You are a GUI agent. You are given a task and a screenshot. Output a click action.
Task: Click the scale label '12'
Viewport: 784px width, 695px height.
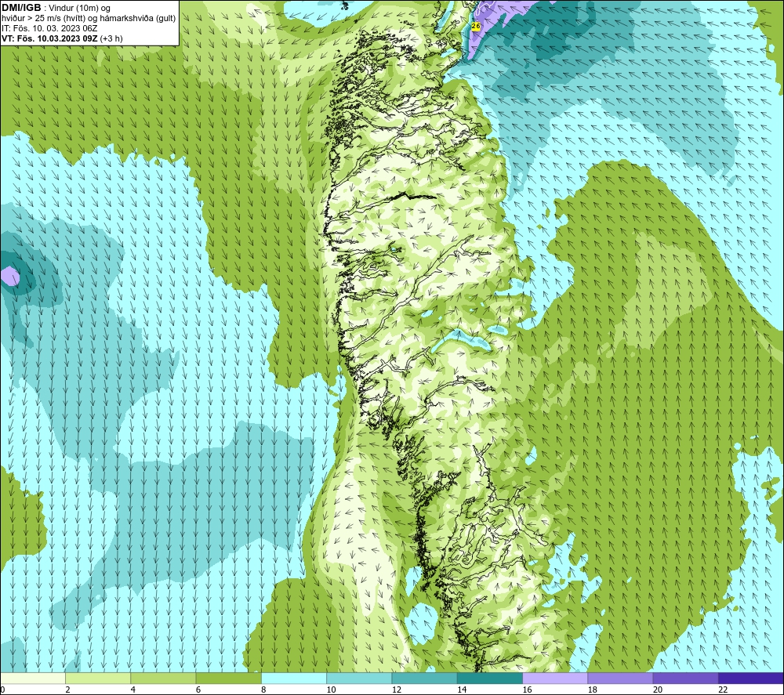[x=397, y=690]
